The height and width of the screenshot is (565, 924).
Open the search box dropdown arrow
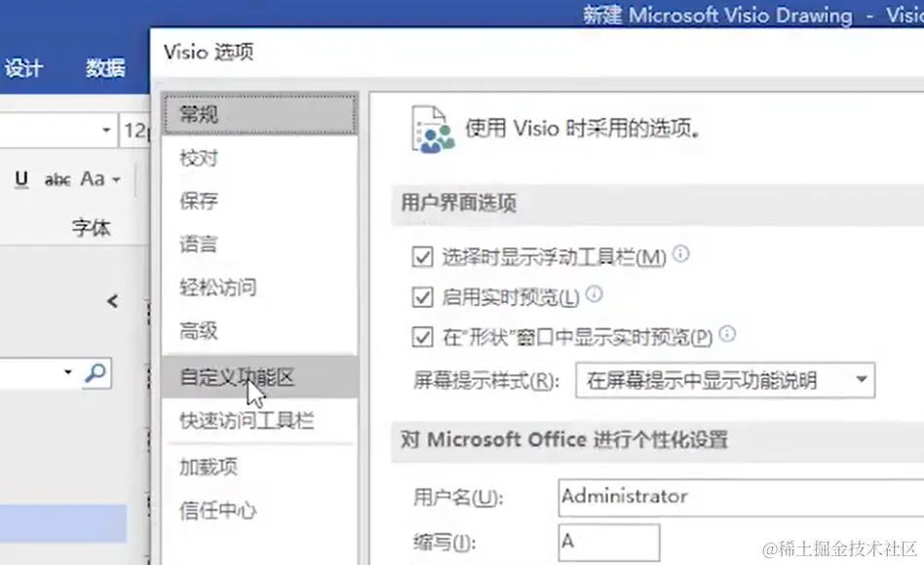[x=68, y=371]
